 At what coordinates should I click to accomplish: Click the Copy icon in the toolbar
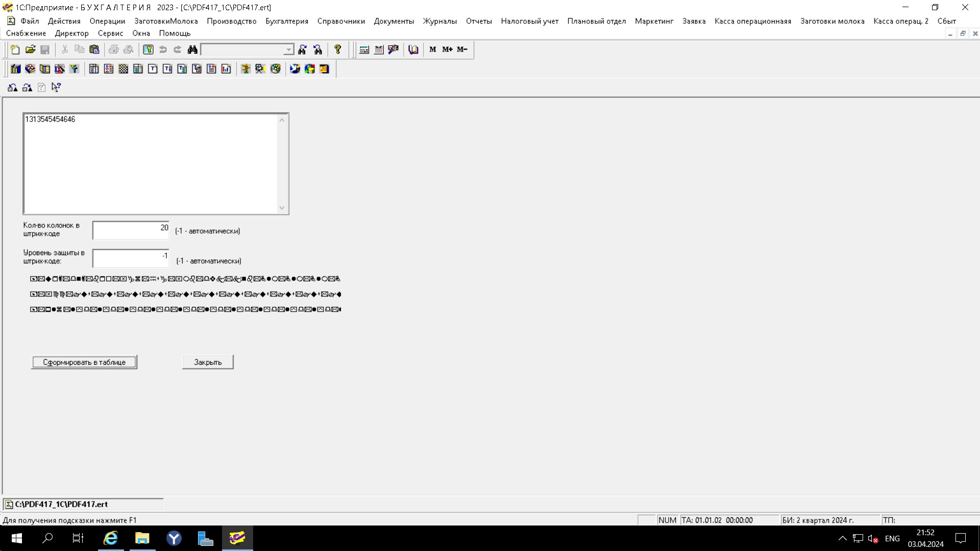80,49
